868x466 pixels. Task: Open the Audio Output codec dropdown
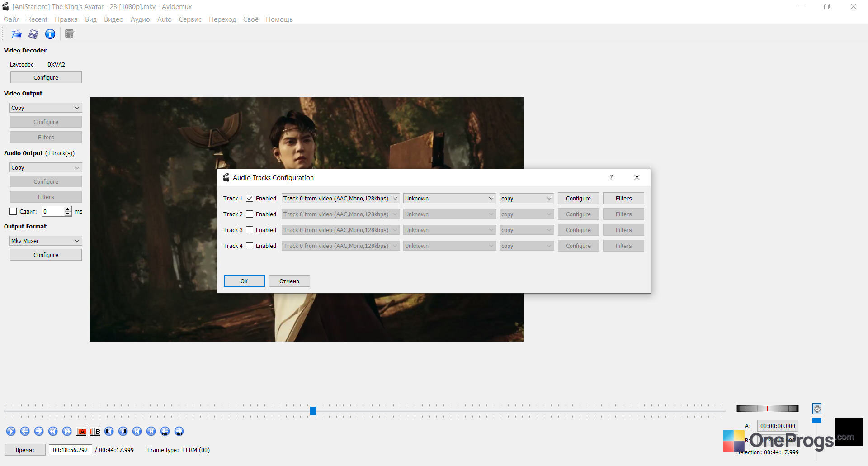[x=46, y=167]
